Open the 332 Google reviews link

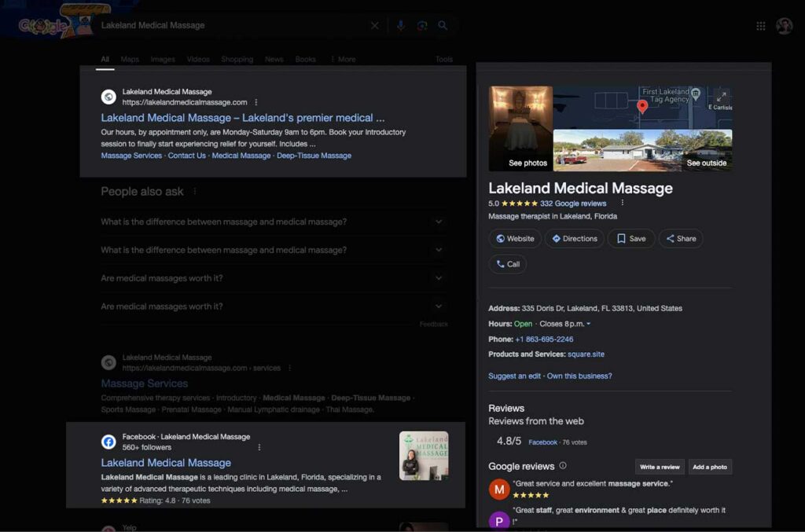pos(573,204)
